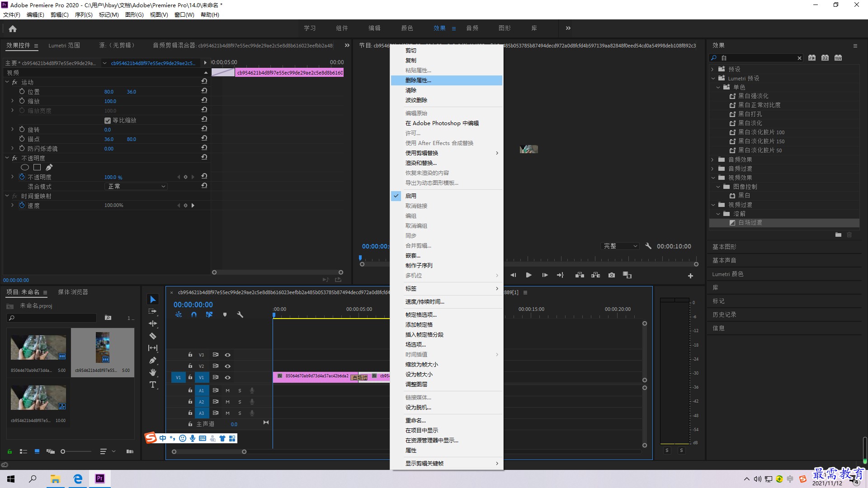The height and width of the screenshot is (488, 868).
Task: Click the Play button in program monitor
Action: (529, 275)
